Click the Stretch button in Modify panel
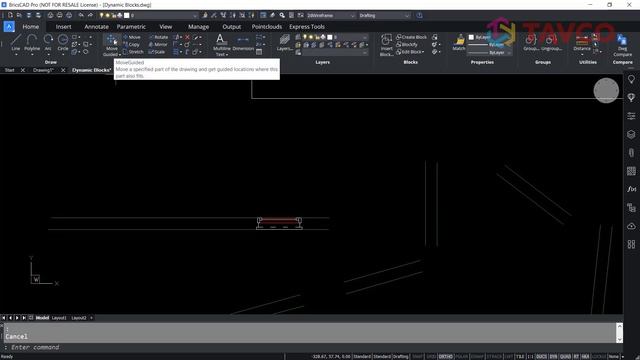Viewport: 640px width, 360px height. pyautogui.click(x=133, y=52)
